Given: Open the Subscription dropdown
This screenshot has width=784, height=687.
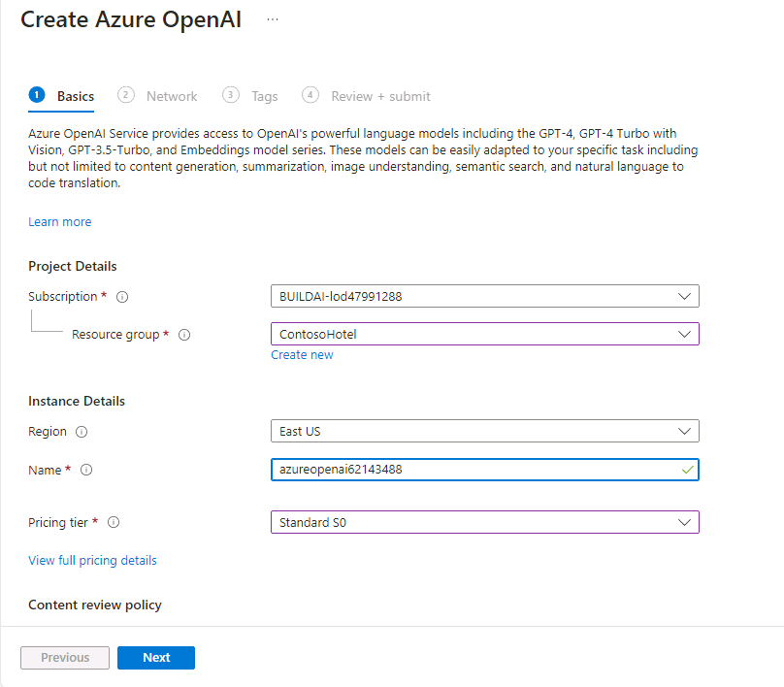Looking at the screenshot, I should click(x=485, y=297).
